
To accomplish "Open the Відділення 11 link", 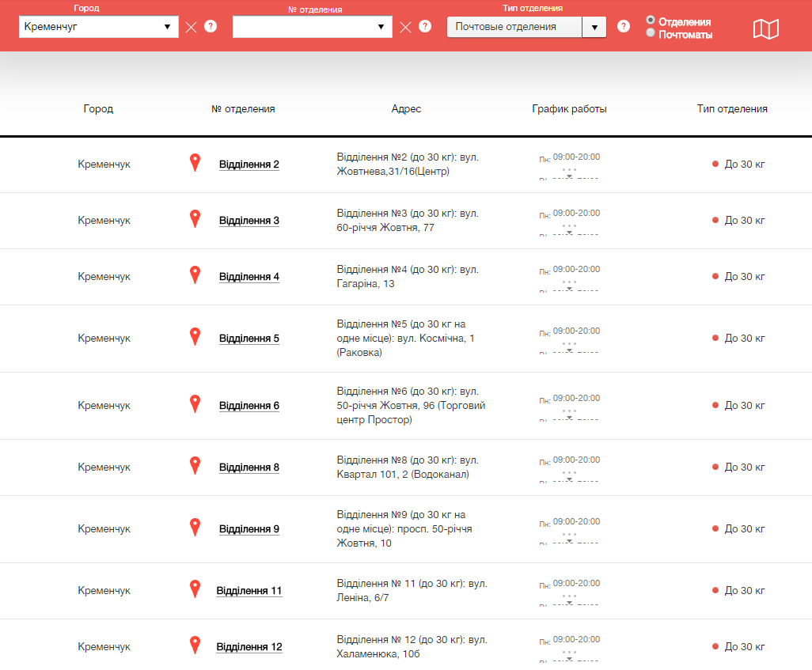I will click(x=249, y=591).
